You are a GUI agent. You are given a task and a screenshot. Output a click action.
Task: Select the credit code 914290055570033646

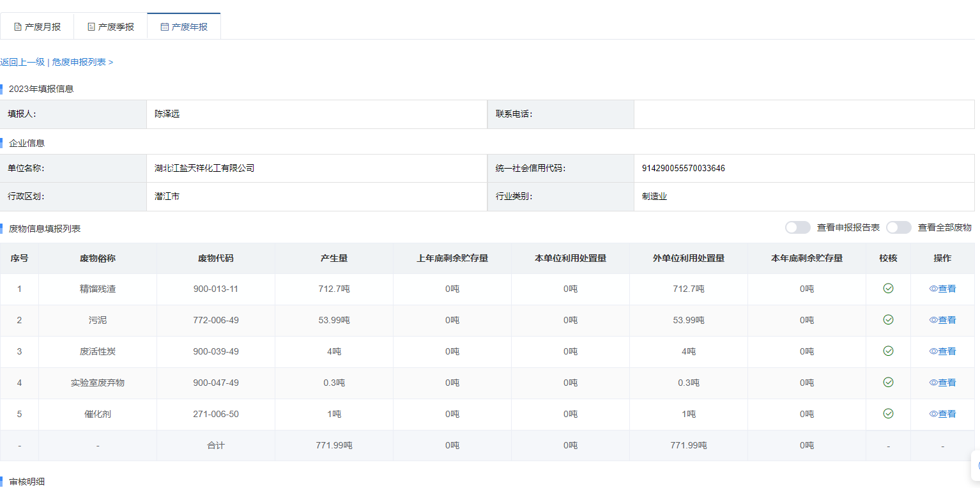pyautogui.click(x=684, y=169)
